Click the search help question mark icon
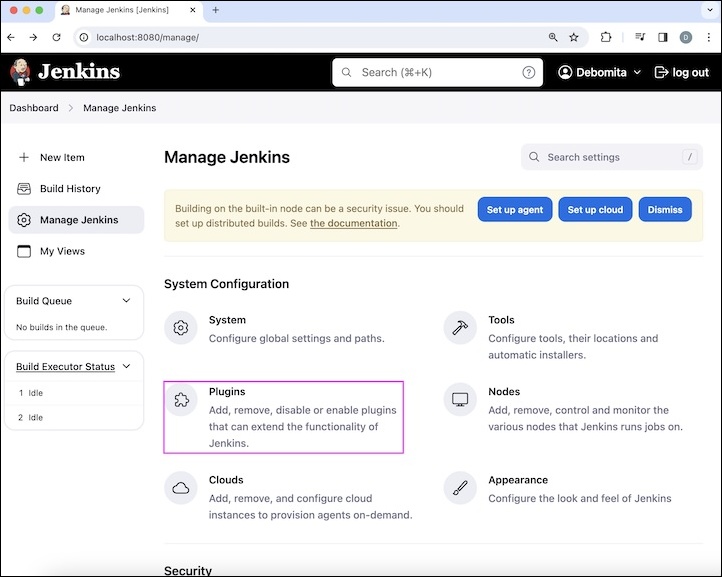Image resolution: width=722 pixels, height=577 pixels. coord(529,72)
